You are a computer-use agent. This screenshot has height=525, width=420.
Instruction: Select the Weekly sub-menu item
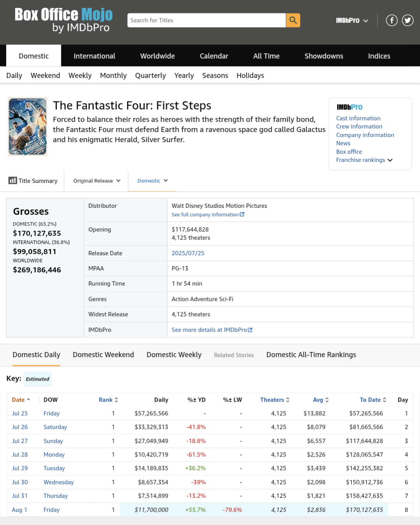(80, 76)
